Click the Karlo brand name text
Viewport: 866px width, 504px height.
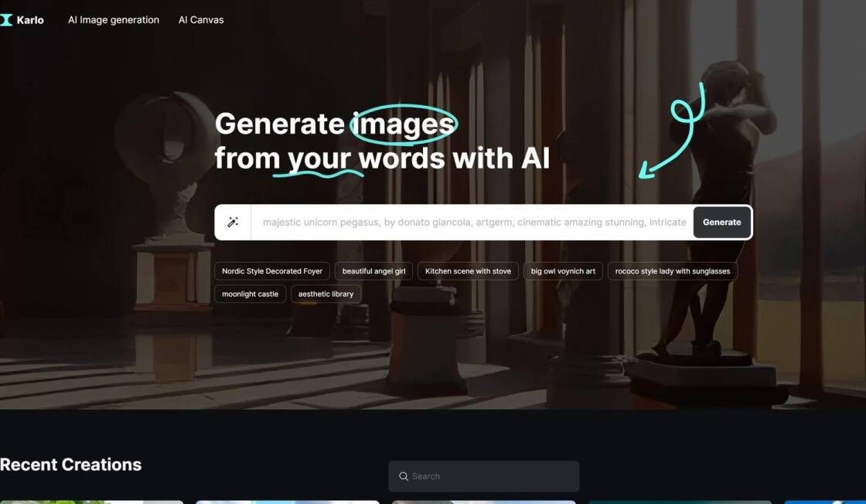(30, 20)
